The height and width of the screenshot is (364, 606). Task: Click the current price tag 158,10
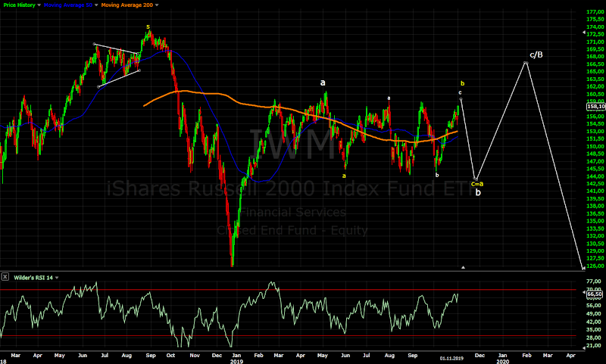pyautogui.click(x=595, y=107)
